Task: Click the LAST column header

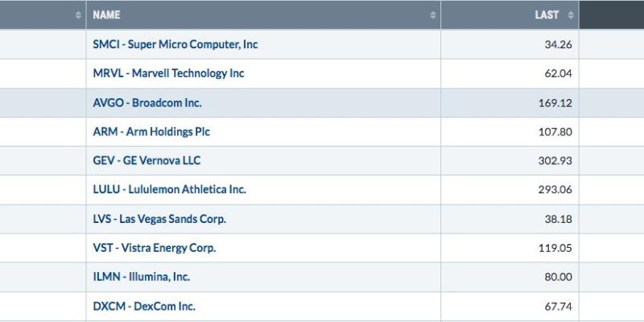Action: (x=510, y=14)
